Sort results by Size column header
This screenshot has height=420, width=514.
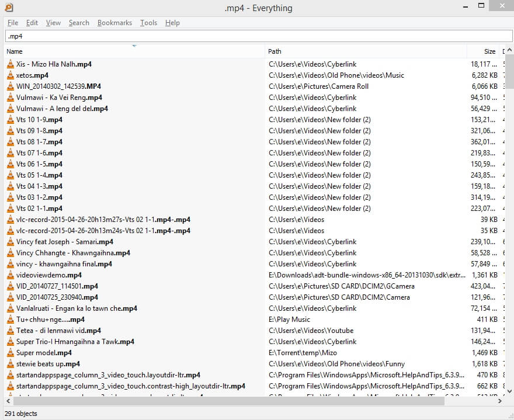(483, 51)
